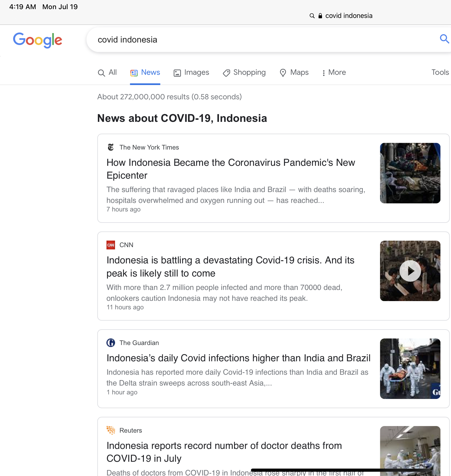Open Reuters 'record number of doctor deaths' article
This screenshot has width=451, height=476.
pyautogui.click(x=224, y=452)
